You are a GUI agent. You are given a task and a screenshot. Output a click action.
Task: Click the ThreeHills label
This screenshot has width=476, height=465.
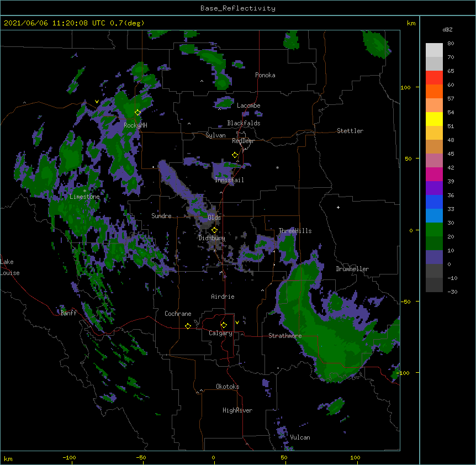[295, 231]
